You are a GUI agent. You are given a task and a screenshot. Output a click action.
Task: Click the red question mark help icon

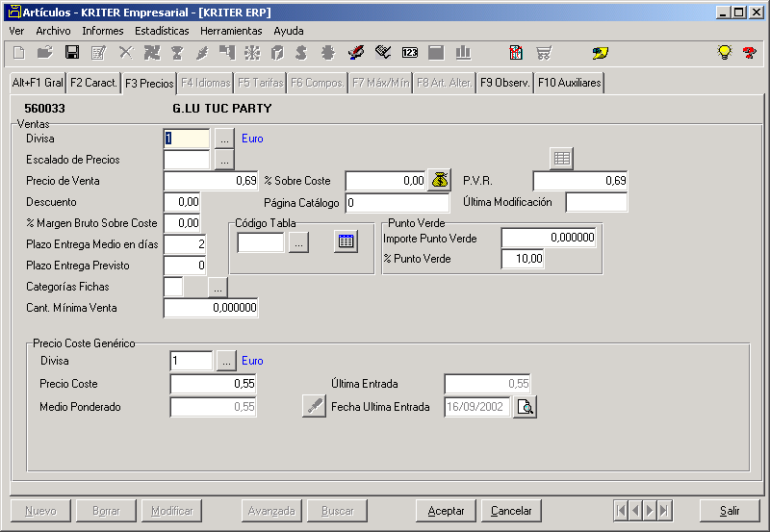(x=750, y=53)
